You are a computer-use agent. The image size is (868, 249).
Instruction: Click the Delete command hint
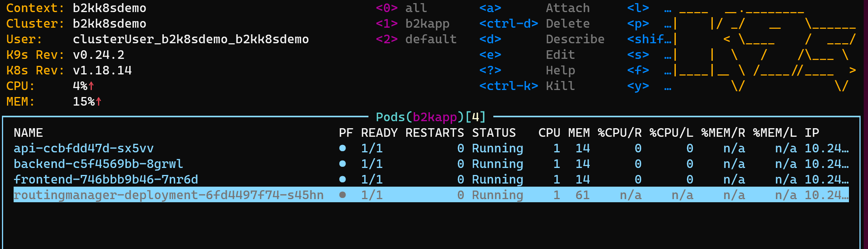(568, 24)
